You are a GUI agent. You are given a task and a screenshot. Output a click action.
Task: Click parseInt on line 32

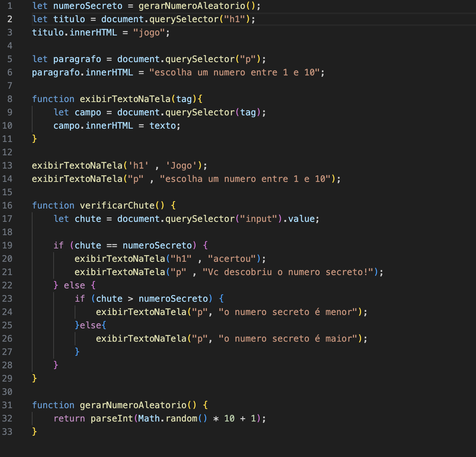pos(112,419)
